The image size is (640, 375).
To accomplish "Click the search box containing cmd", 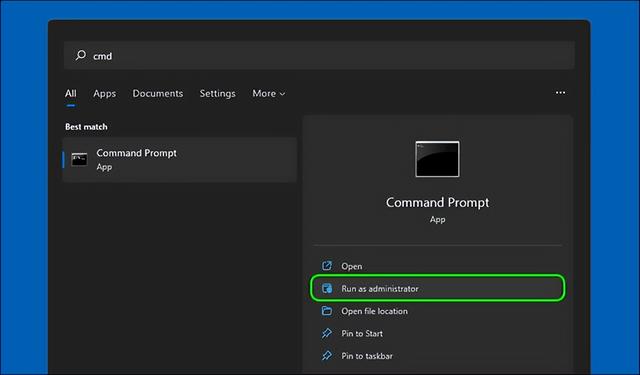I will [319, 55].
